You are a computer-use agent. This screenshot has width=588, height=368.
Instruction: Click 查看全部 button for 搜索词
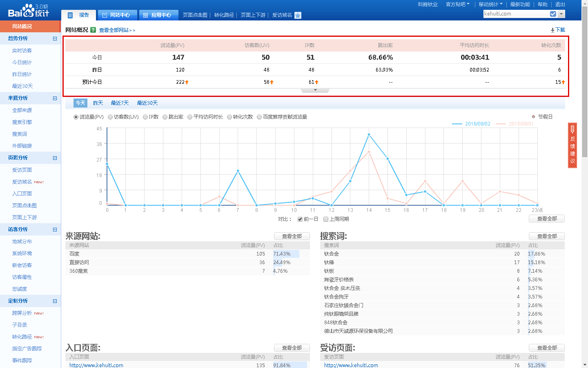tap(547, 236)
